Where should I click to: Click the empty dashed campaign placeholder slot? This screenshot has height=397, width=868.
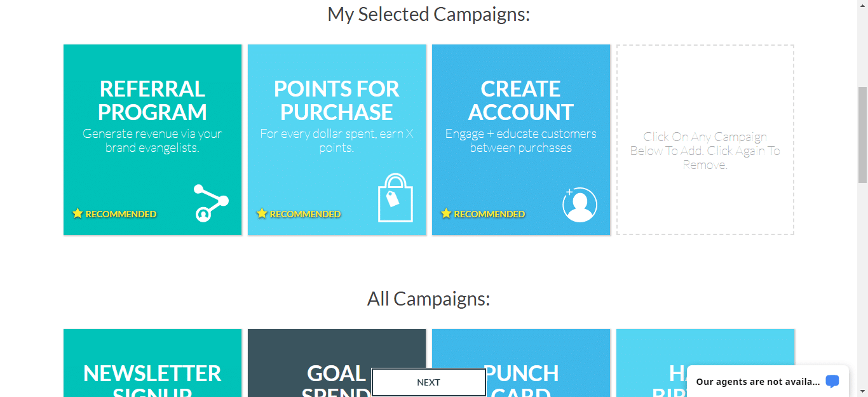(x=705, y=140)
